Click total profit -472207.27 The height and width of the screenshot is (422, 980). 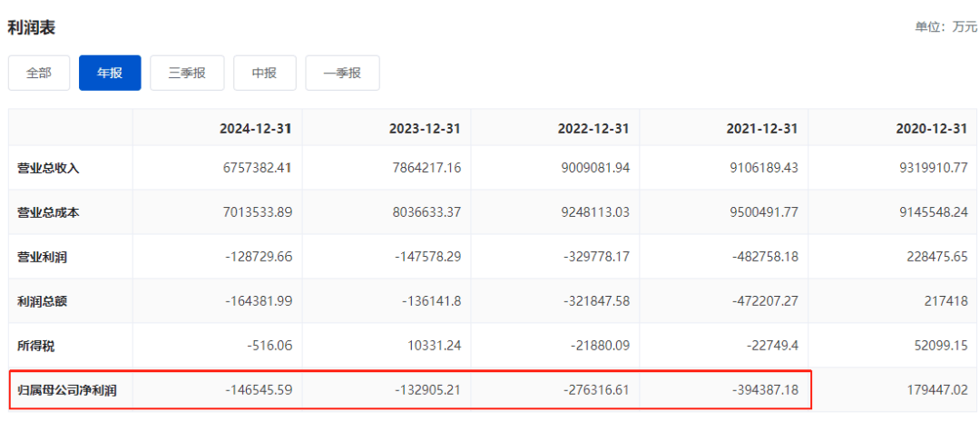(765, 300)
